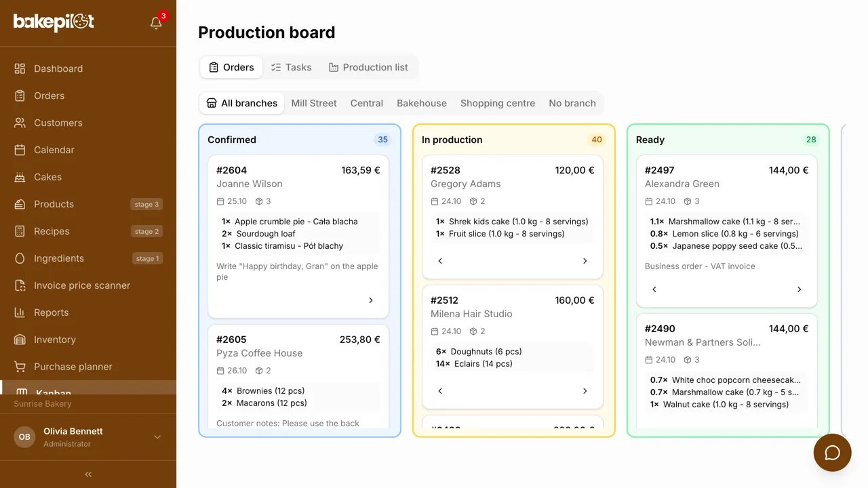Click the Customers people icon
The image size is (868, 488).
(20, 123)
